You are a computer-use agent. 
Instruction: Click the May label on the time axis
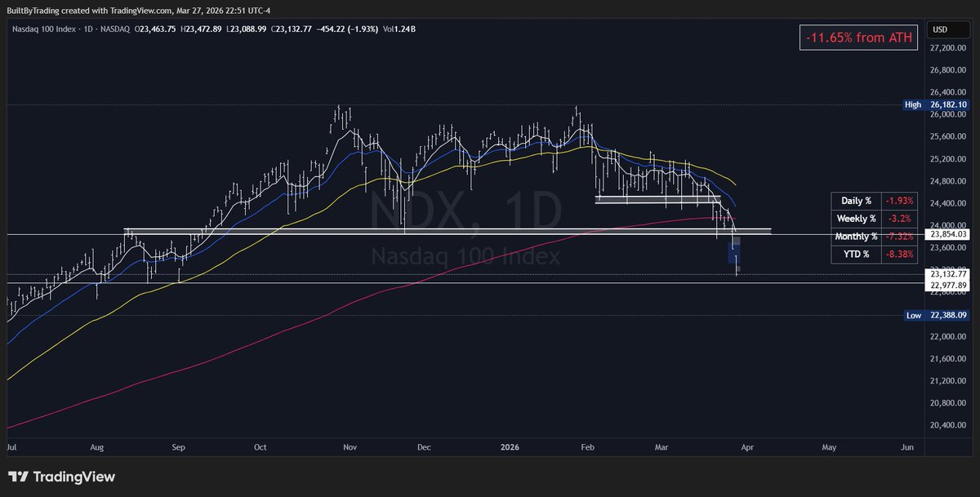coord(829,447)
